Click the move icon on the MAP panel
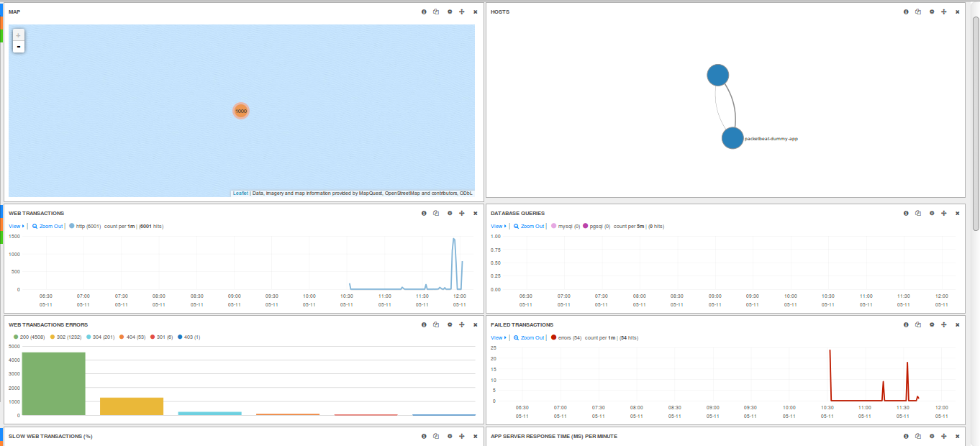 coord(461,12)
